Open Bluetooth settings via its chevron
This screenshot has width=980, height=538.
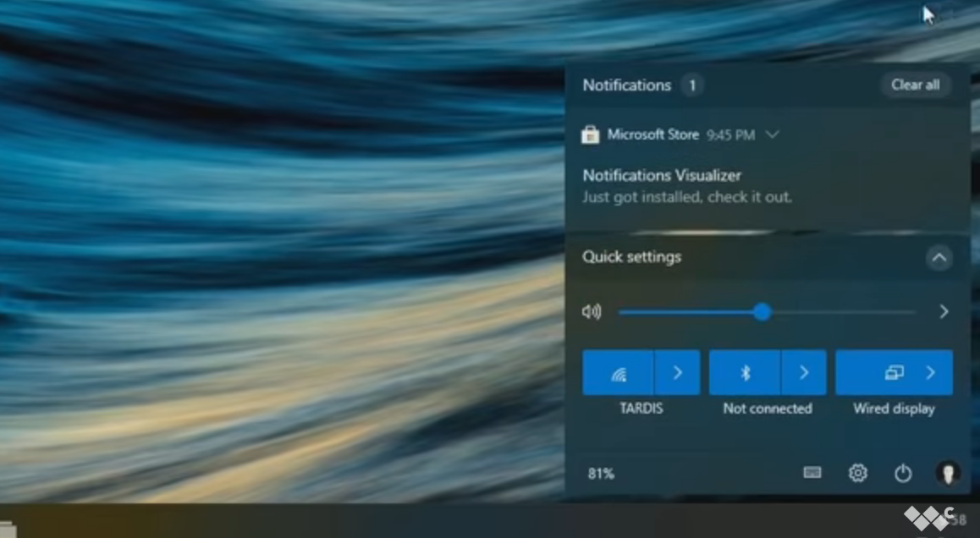pos(803,372)
